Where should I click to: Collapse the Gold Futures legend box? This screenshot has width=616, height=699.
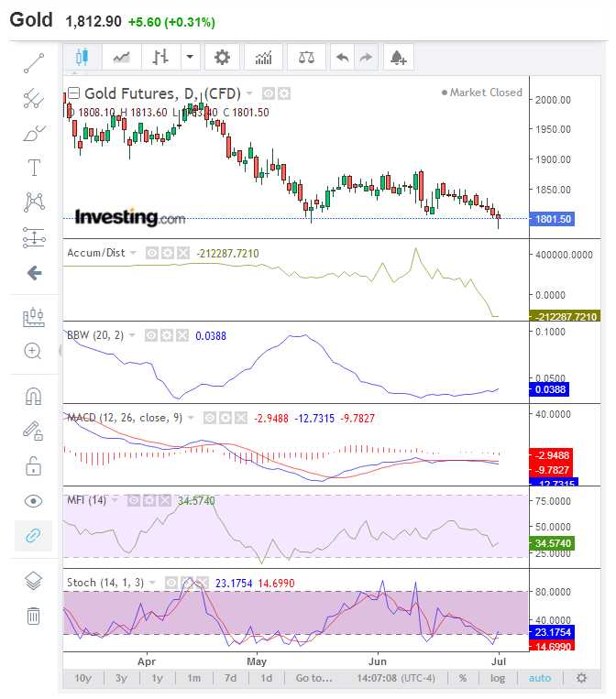point(74,93)
